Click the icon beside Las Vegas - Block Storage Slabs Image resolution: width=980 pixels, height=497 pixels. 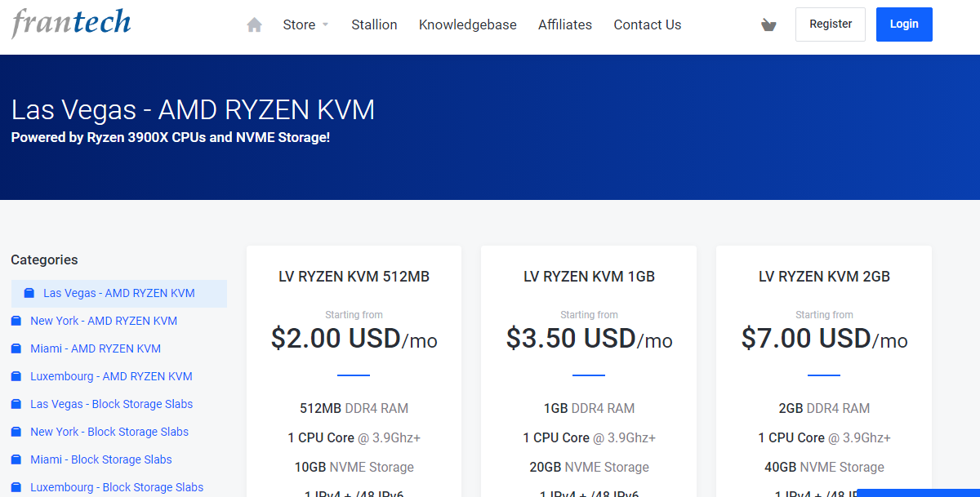(16, 404)
